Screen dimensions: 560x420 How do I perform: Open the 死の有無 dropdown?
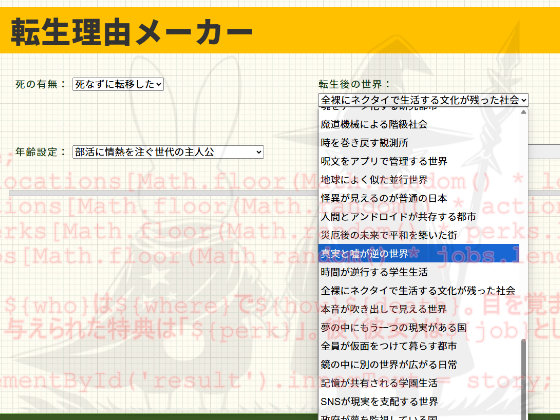118,84
